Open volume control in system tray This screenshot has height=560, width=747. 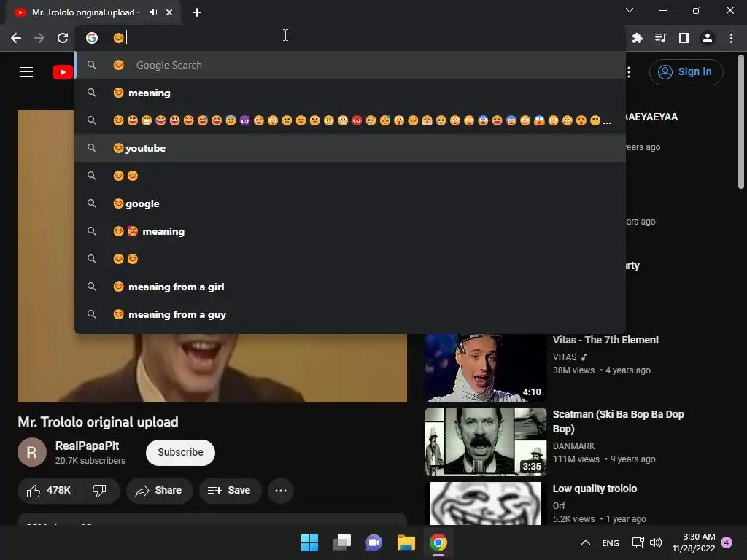[656, 542]
